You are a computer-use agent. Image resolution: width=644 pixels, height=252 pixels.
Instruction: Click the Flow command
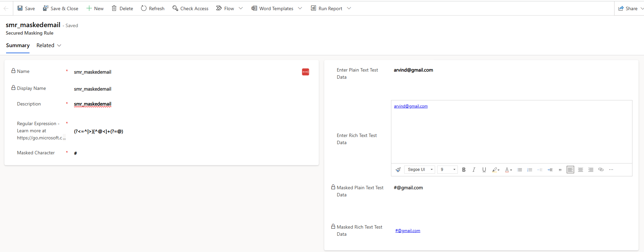(225, 8)
